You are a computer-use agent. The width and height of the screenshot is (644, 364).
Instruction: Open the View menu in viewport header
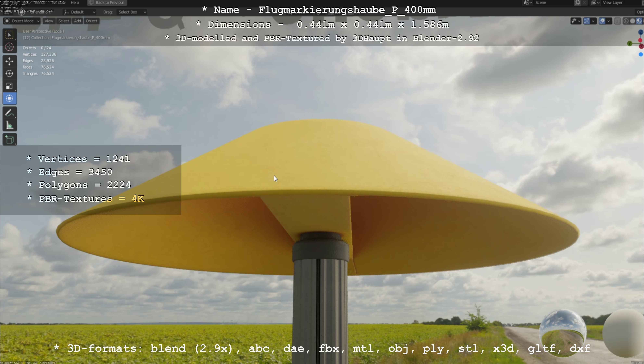49,21
